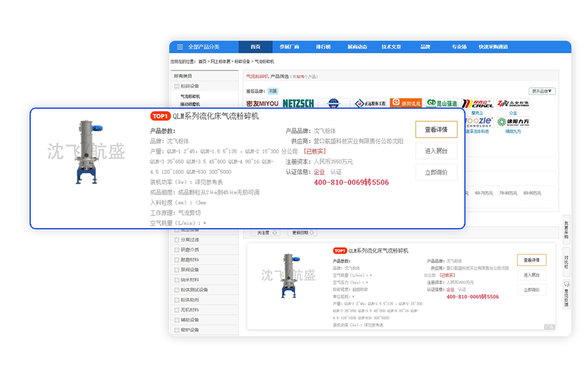Click the 绵阳九方 brand name link
This screenshot has height=380, width=588.
click(513, 132)
